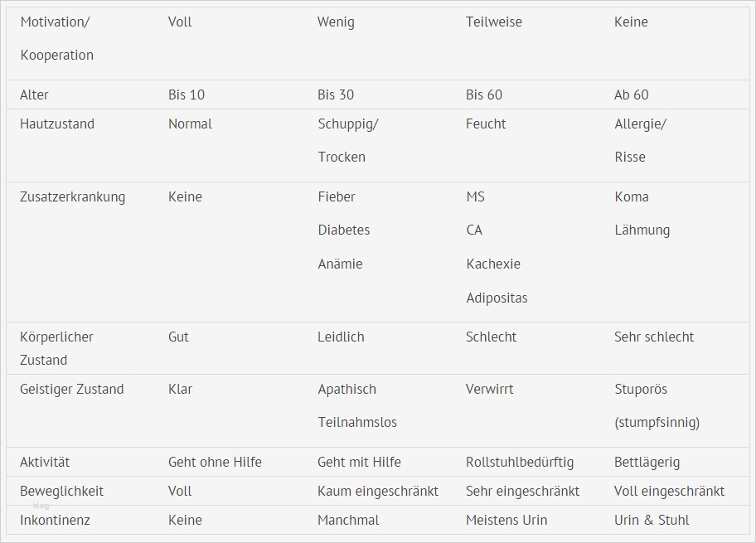Select the 'Leidlich' cell
Image resolution: width=756 pixels, height=543 pixels.
341,337
